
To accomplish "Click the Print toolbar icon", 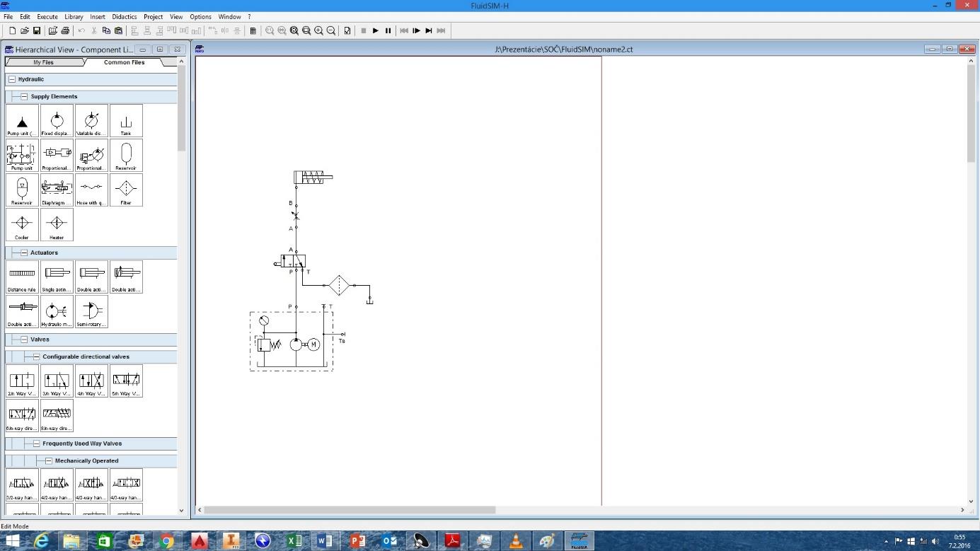I will coord(65,30).
